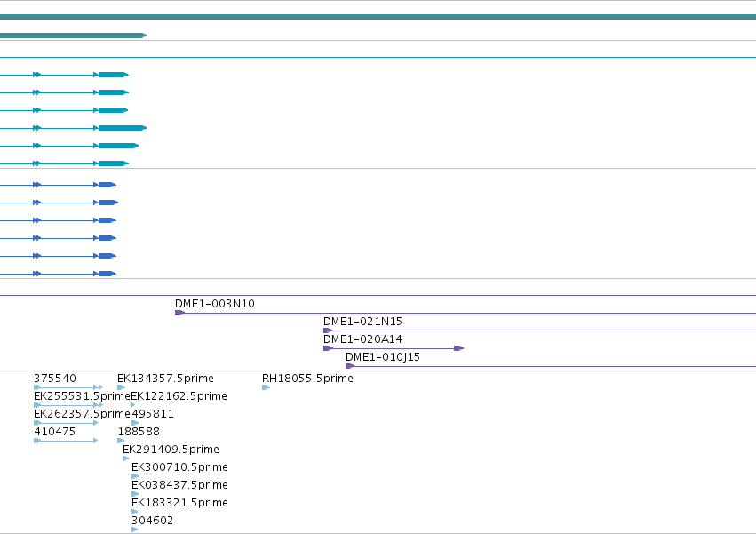Click the DME1-003N10 start arrow glyph
The width and height of the screenshot is (756, 534).
coord(179,313)
